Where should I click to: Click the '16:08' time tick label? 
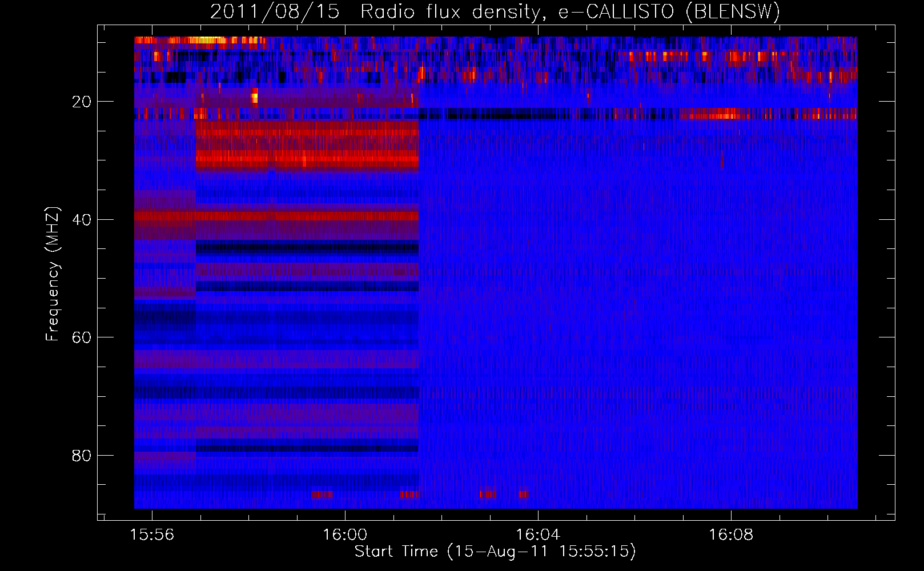point(731,535)
